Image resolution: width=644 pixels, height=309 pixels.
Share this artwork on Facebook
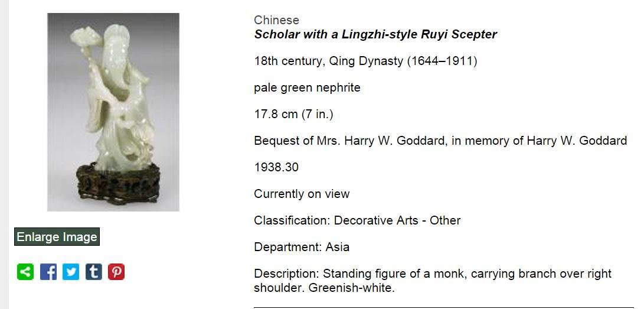(48, 272)
